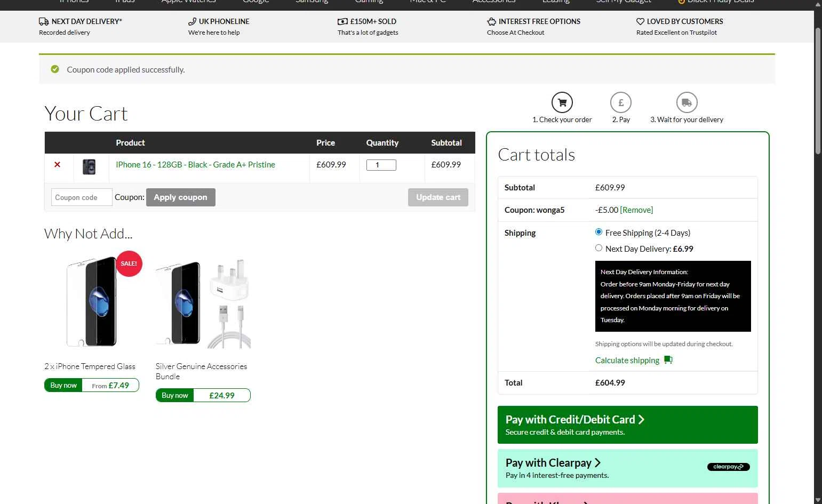Click the 'Coupon code applied successfully.' message

(x=126, y=70)
